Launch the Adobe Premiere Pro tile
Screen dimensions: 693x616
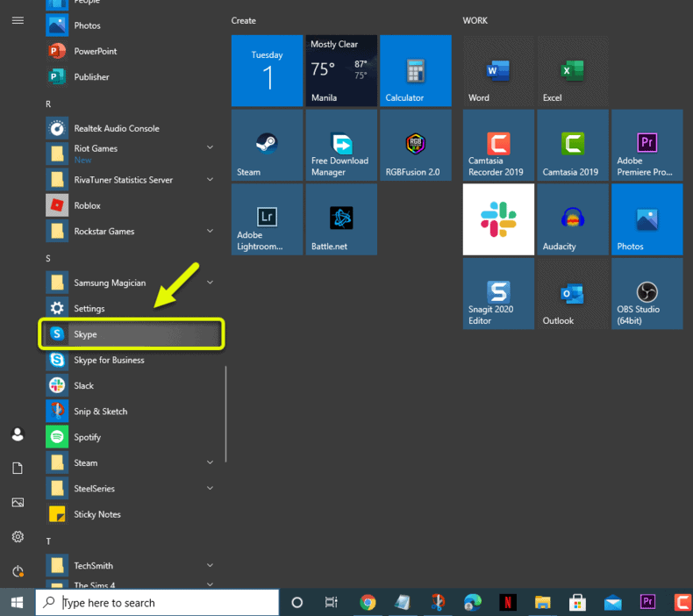(x=647, y=145)
